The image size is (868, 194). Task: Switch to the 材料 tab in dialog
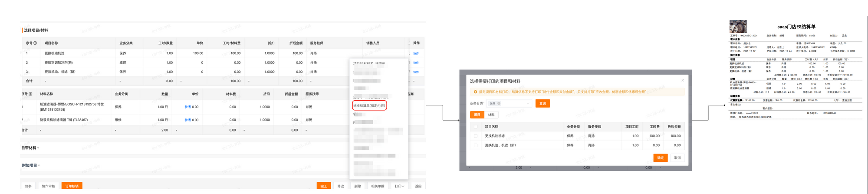point(491,115)
